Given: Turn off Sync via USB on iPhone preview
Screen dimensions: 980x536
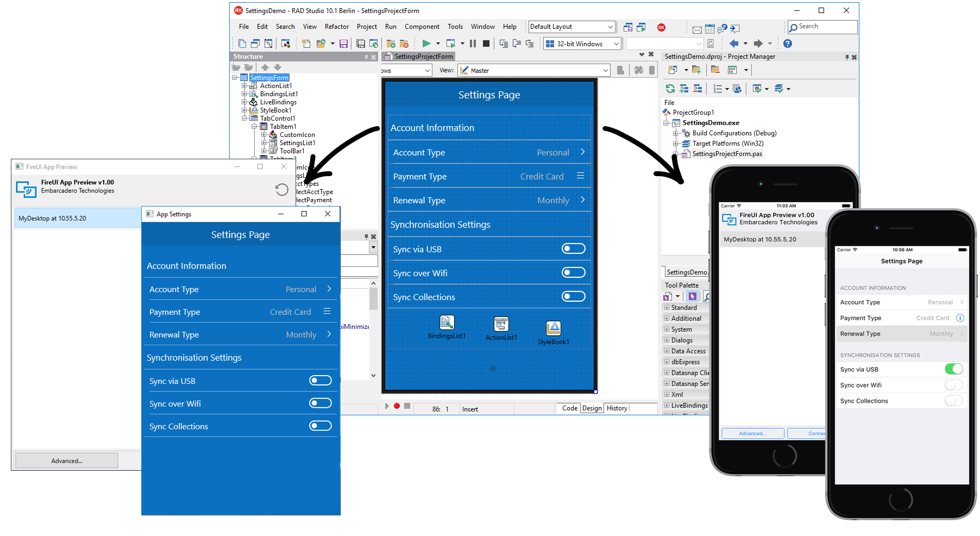Looking at the screenshot, I should coord(954,369).
